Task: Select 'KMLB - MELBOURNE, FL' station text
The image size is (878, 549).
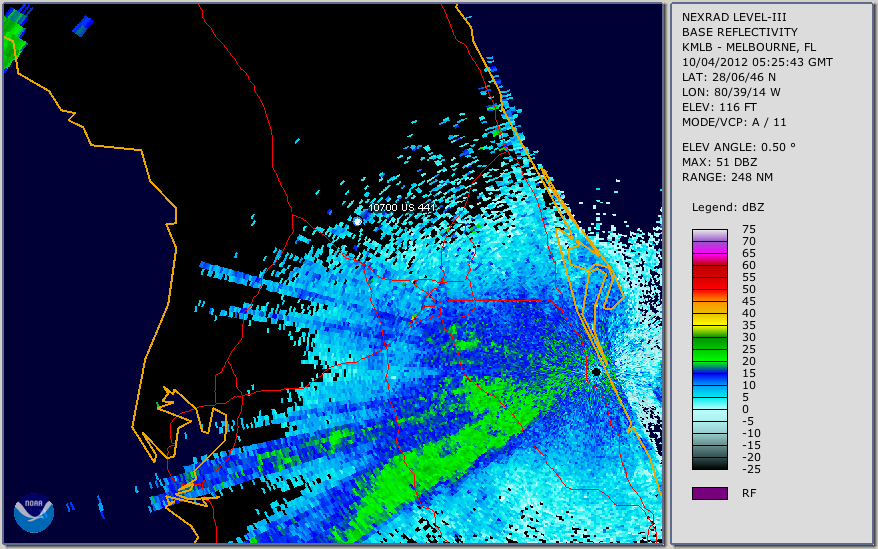Action: point(749,47)
